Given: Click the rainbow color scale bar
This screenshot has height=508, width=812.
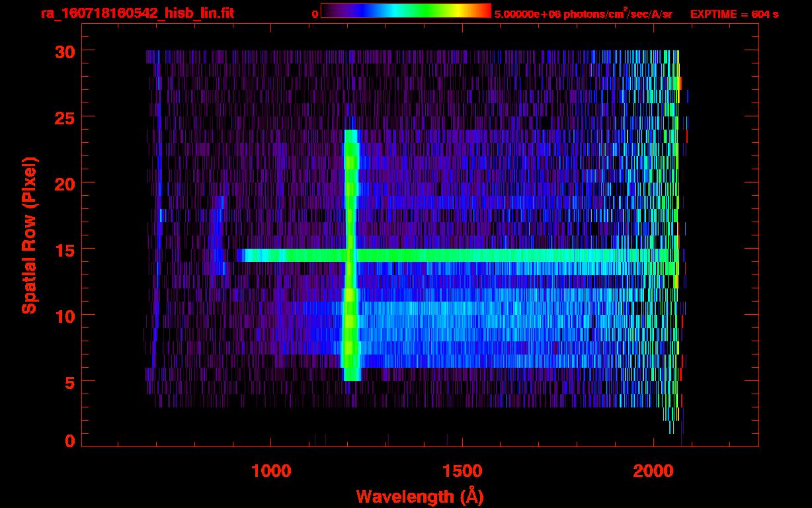Looking at the screenshot, I should pyautogui.click(x=405, y=11).
